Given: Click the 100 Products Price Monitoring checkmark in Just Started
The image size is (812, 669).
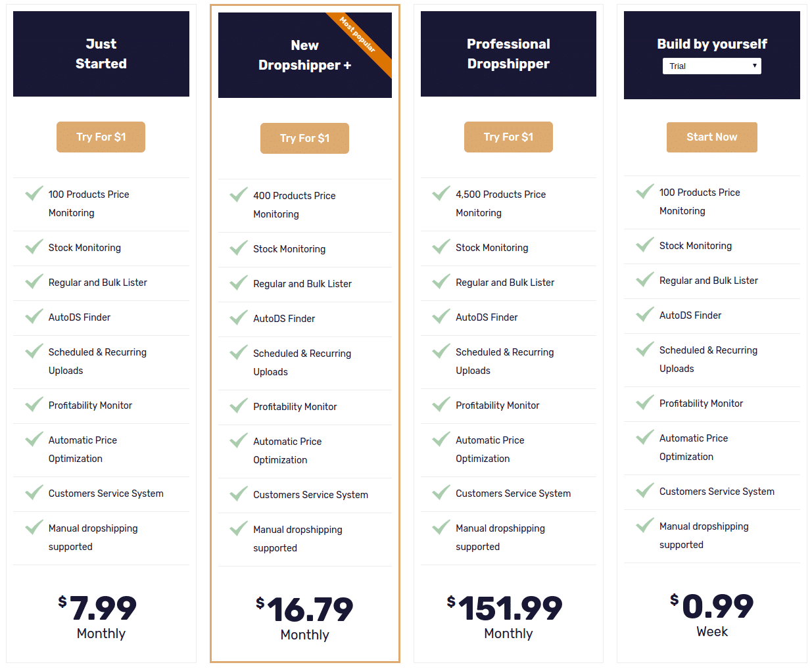Looking at the screenshot, I should pyautogui.click(x=34, y=193).
